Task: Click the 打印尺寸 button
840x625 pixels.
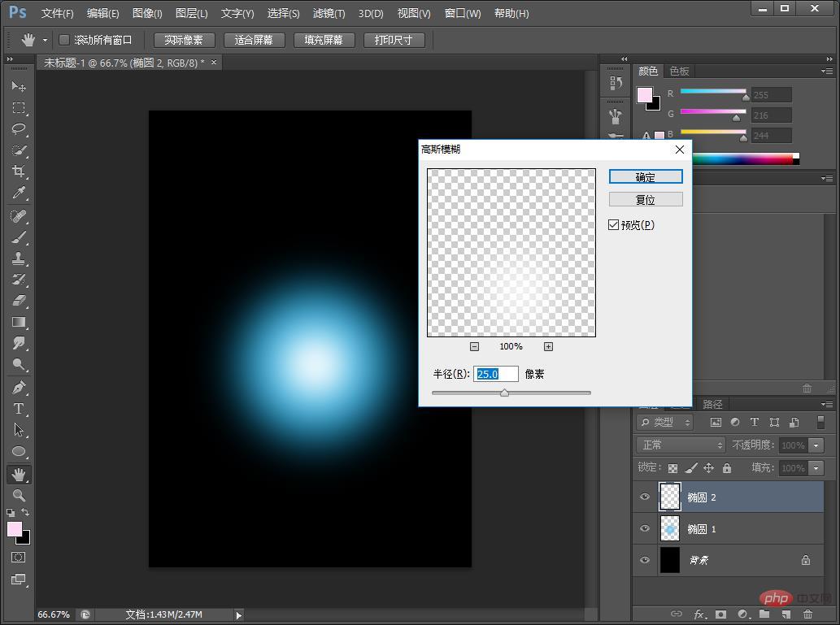Action: (x=394, y=40)
